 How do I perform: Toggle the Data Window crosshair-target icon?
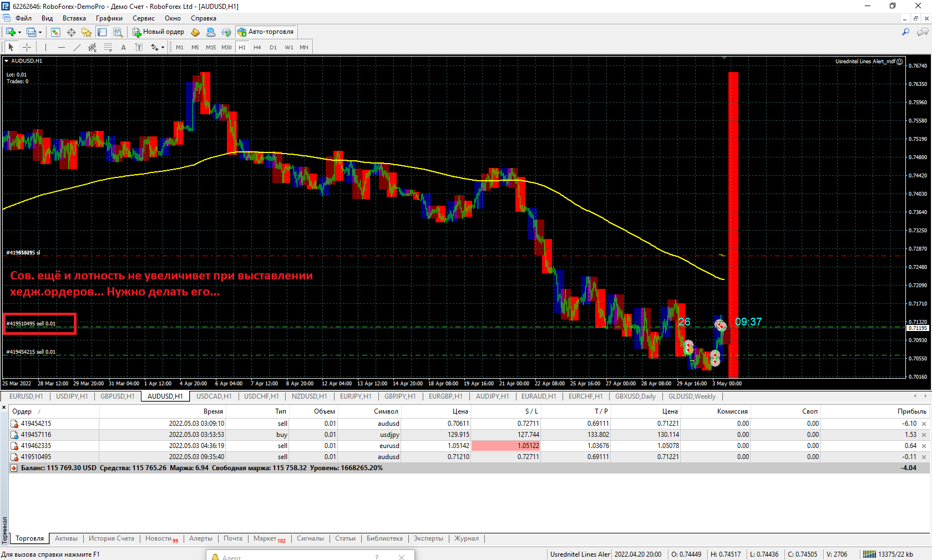click(x=71, y=32)
